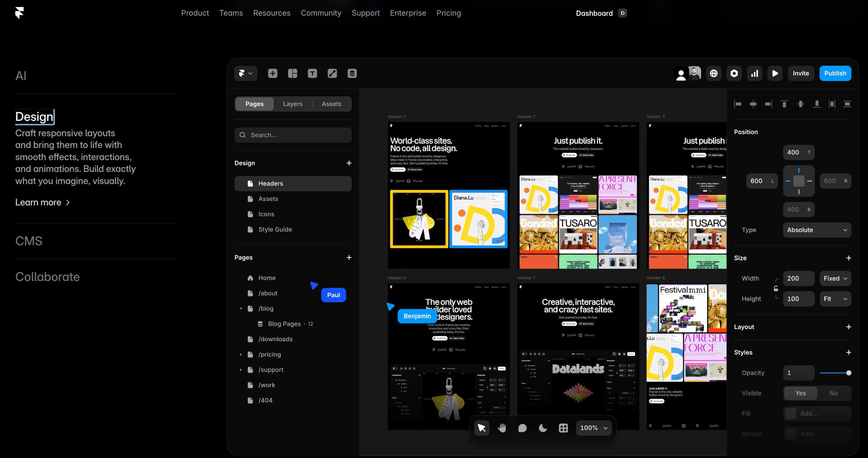Open the analytics bar chart icon
Screen dimensions: 868x458
point(755,73)
